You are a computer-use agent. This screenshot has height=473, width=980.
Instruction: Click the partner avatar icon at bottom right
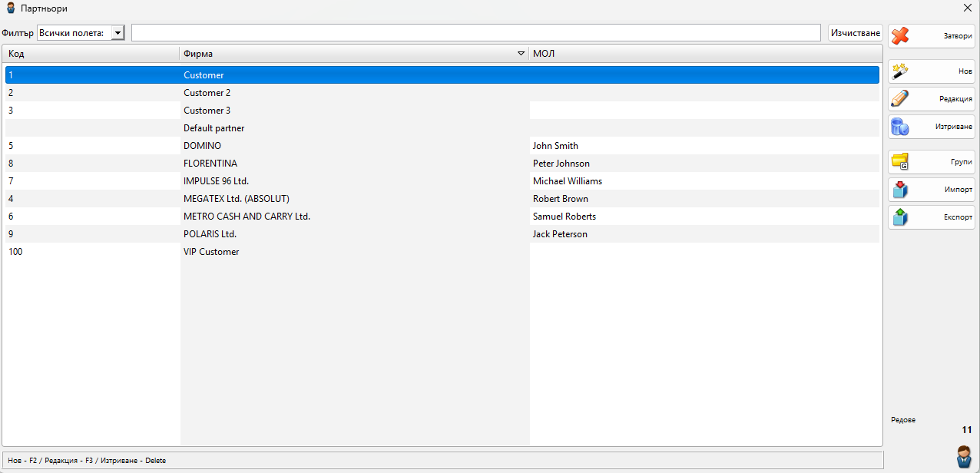coord(964,456)
